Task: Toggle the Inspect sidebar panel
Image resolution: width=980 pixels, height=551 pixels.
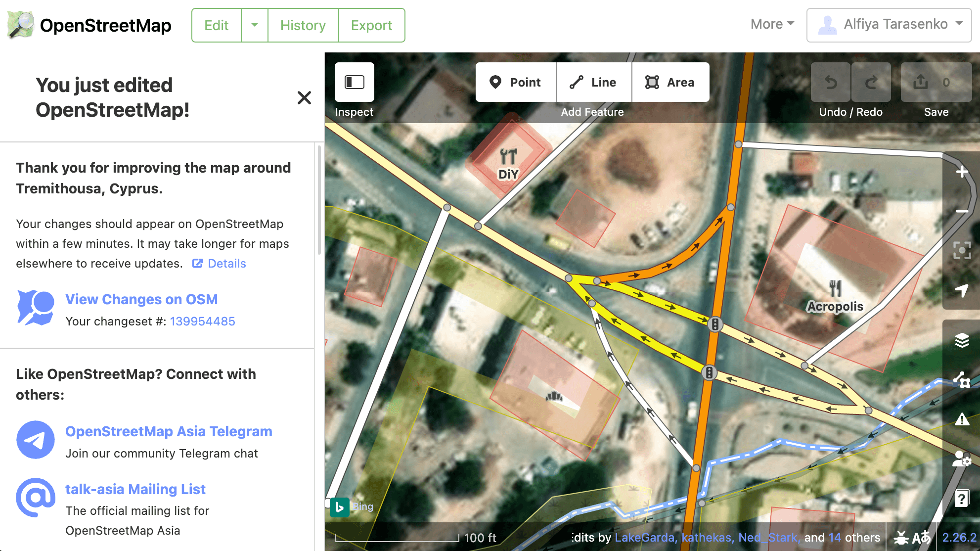Action: (x=354, y=82)
